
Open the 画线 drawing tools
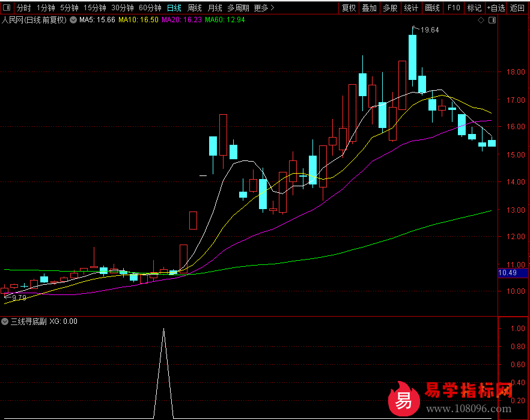click(x=432, y=8)
